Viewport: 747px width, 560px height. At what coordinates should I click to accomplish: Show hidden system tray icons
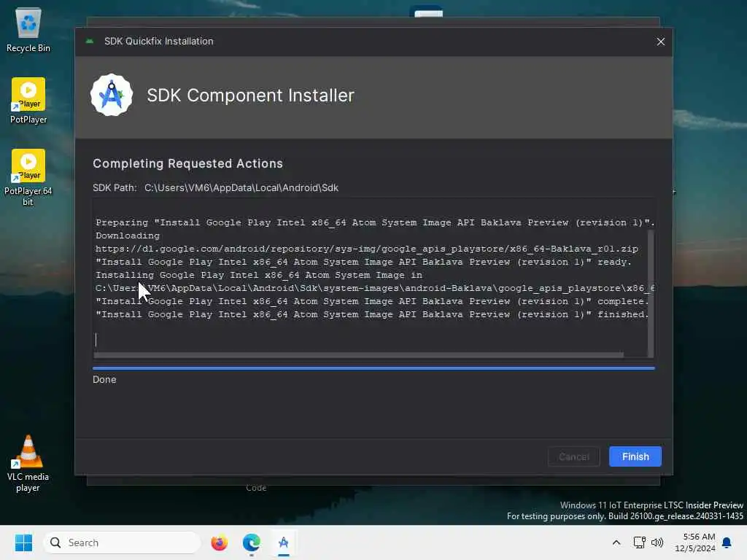616,542
